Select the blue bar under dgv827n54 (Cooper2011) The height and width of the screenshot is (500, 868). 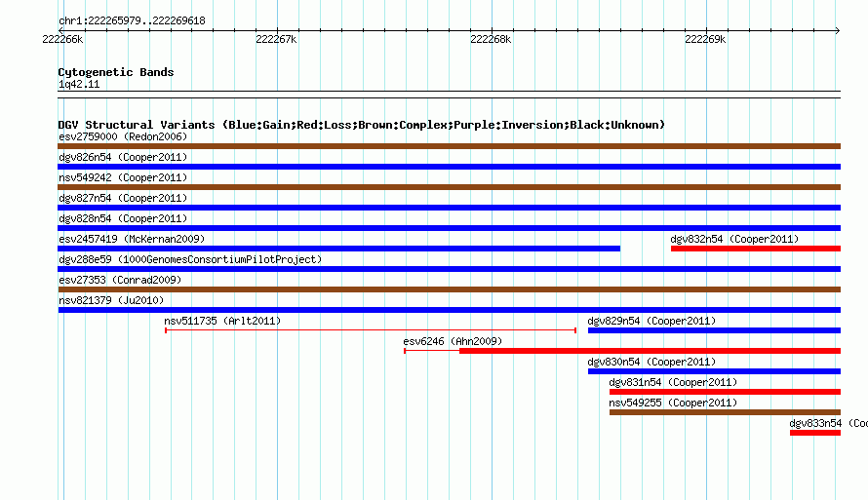(x=449, y=208)
